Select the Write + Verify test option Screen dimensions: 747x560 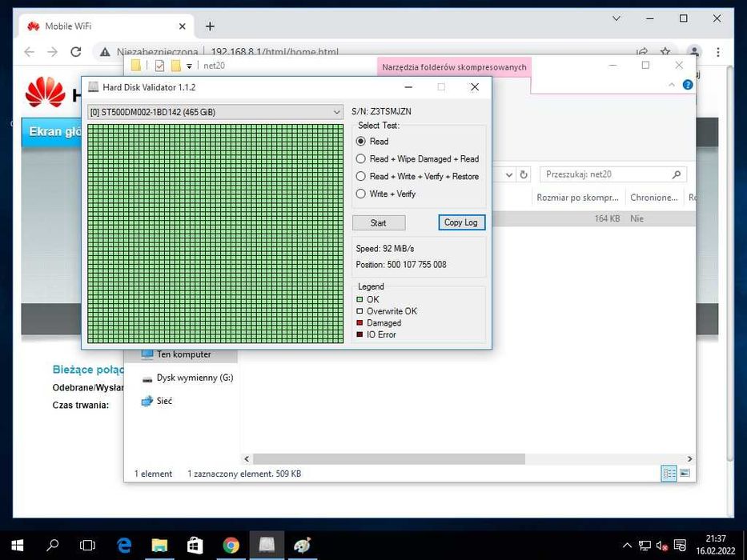[360, 194]
